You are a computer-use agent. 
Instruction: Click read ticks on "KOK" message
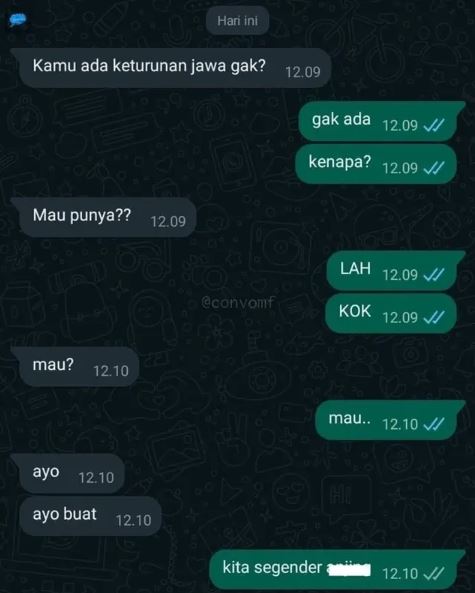433,318
